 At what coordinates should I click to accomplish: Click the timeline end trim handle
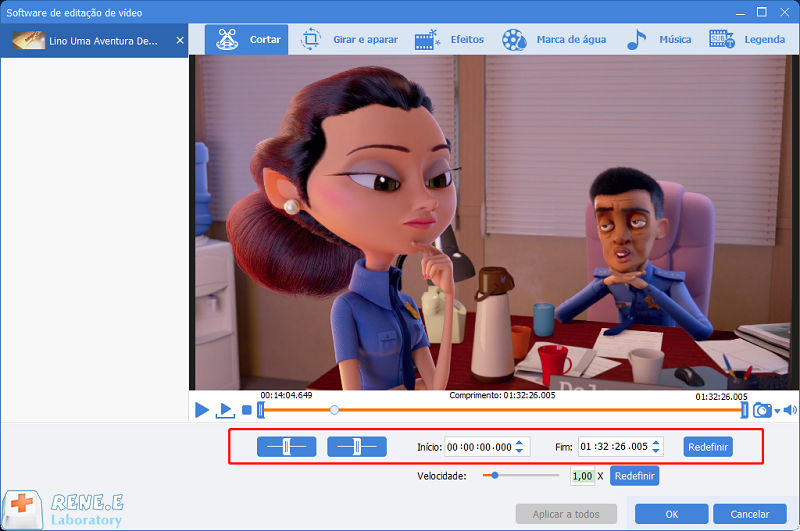[744, 410]
